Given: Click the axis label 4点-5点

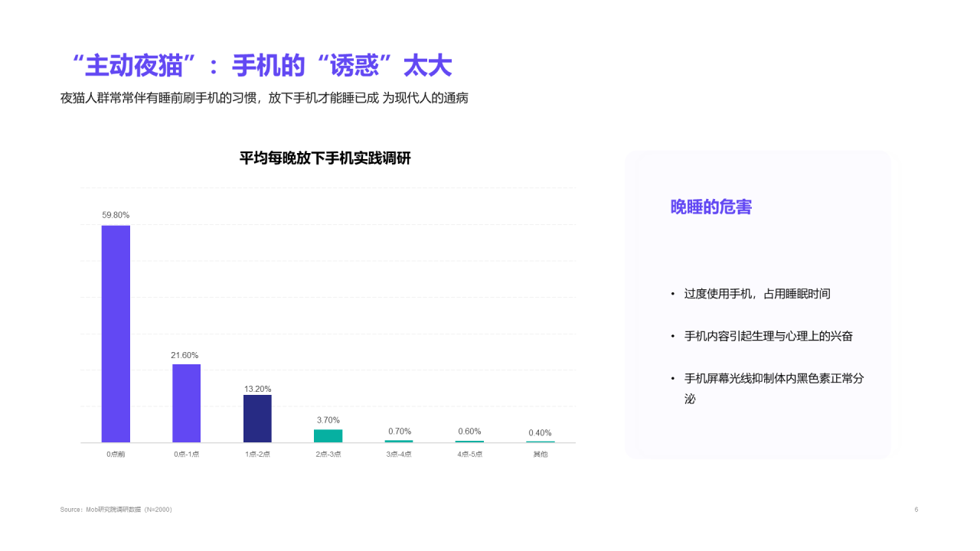Looking at the screenshot, I should 469,455.
